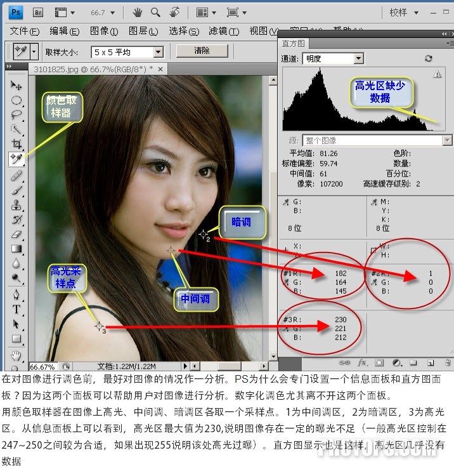Open the 滤镜(T) menu
This screenshot has height=476, width=454.
click(x=224, y=31)
